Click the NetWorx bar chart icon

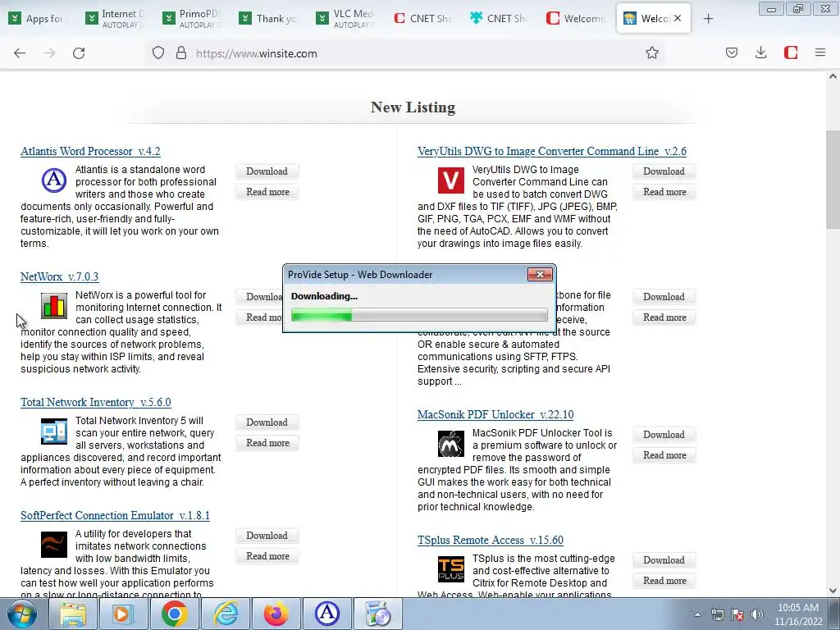pyautogui.click(x=54, y=305)
